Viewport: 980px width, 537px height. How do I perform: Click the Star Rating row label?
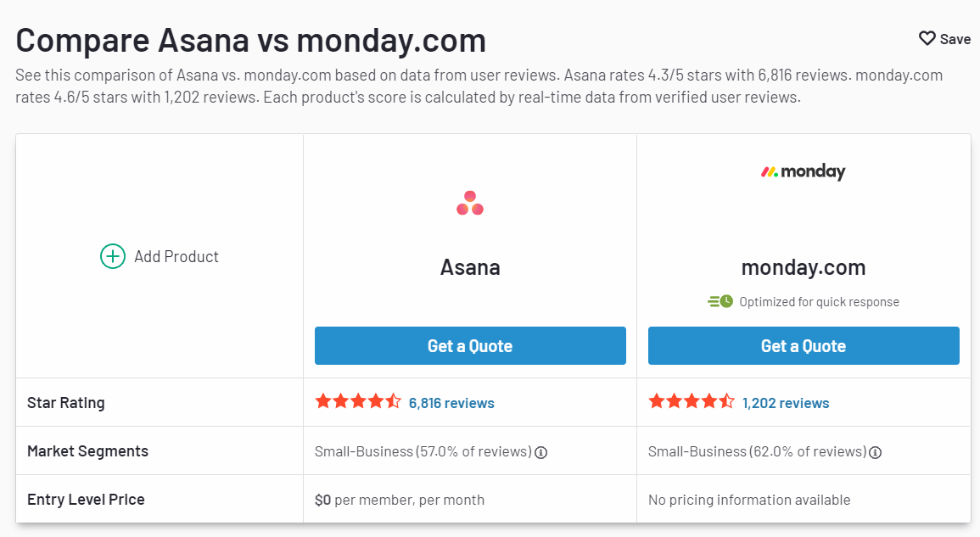(65, 403)
